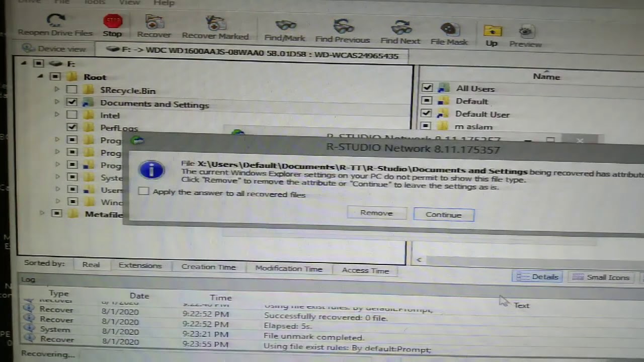Viewport: 644px width, 362px height.
Task: Click the $Recycle.Bin folder icon
Action: click(89, 90)
